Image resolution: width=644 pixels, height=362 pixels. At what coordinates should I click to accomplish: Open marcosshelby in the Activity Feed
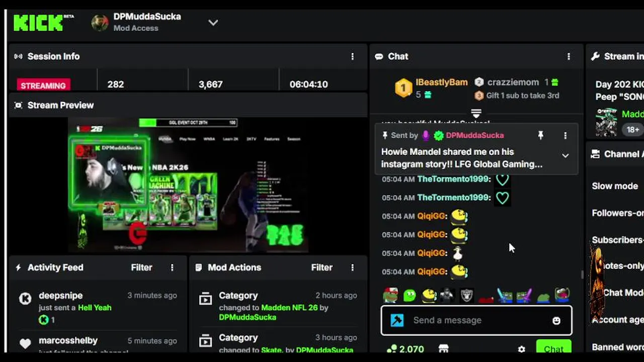pyautogui.click(x=68, y=341)
